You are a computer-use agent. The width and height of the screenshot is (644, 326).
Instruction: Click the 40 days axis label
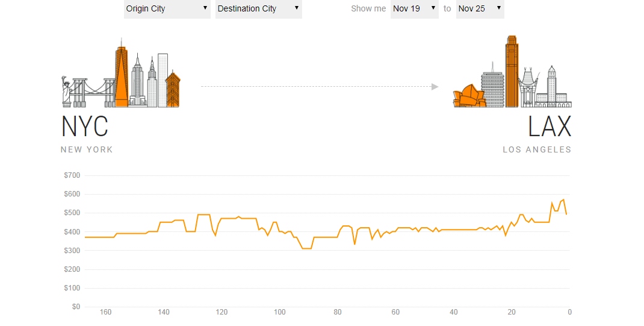click(453, 312)
